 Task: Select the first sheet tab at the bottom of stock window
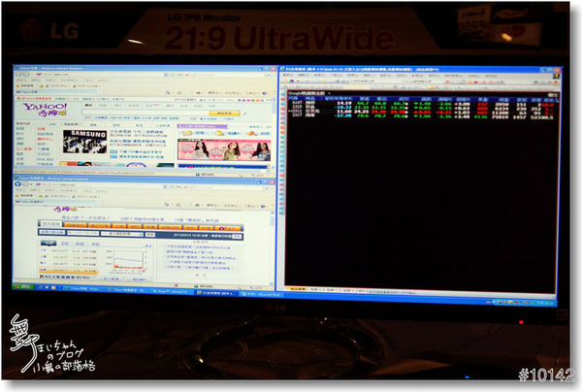pyautogui.click(x=298, y=288)
